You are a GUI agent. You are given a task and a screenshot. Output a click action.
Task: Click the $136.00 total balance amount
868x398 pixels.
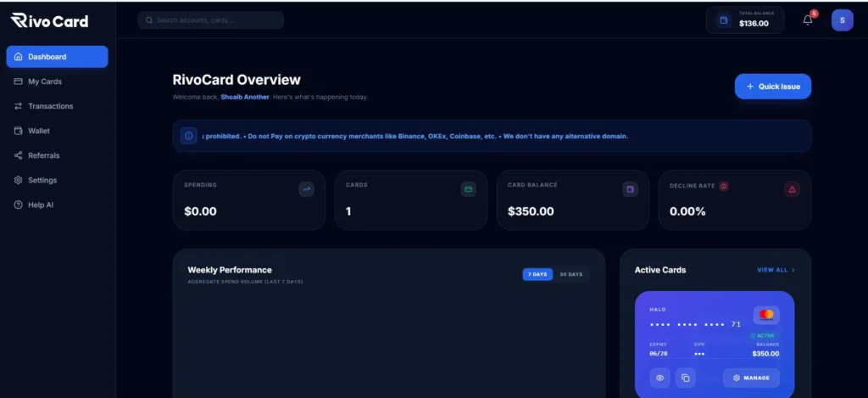click(x=754, y=23)
